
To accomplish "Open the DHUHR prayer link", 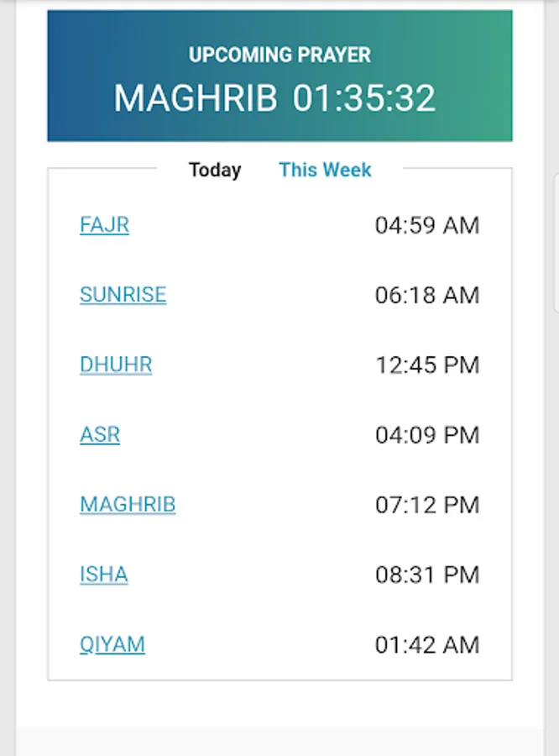I will 116,365.
